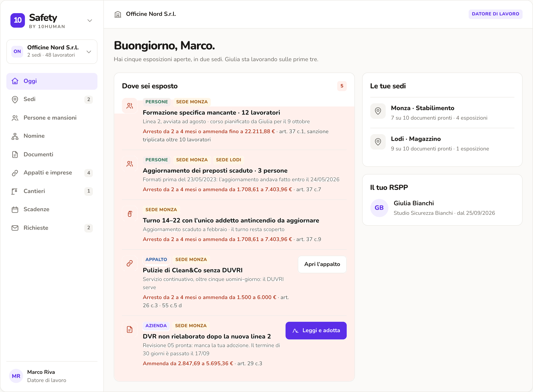Screen dimensions: 533x392
Task: Open Formazione specifica mancante exposure
Action: click(211, 112)
